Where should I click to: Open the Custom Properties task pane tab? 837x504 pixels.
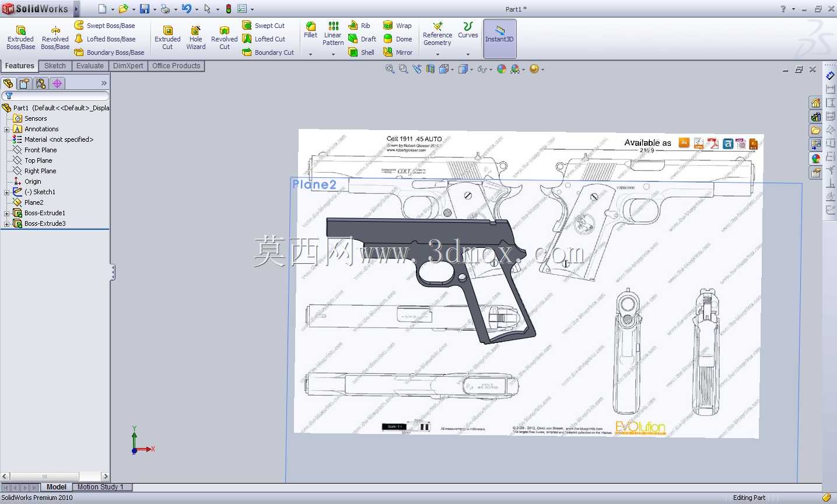point(815,172)
